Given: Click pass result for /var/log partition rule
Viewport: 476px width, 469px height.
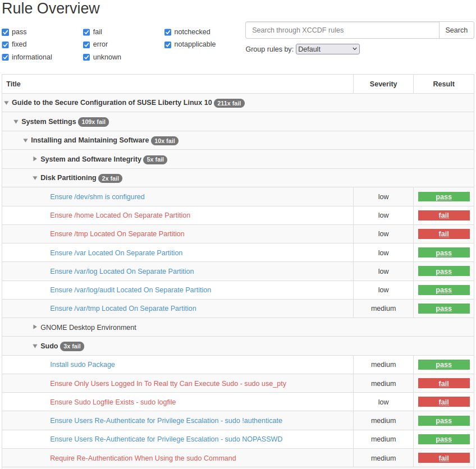Looking at the screenshot, I should 443,271.
